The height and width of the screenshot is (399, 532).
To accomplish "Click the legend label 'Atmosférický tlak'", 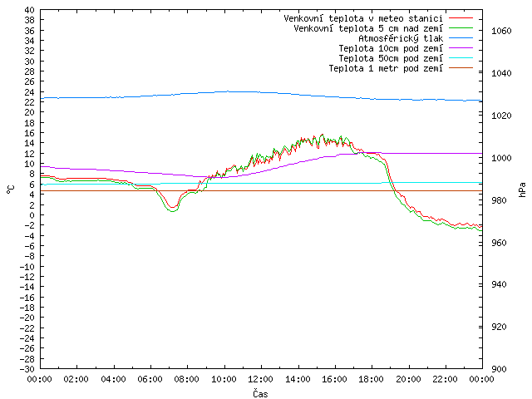I will coord(401,39).
